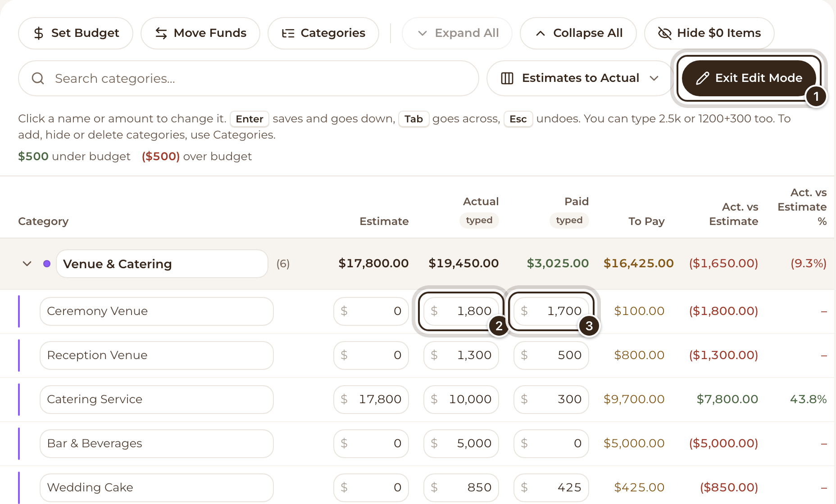Viewport: 836px width, 504px height.
Task: Click the $19,450.00 Actual total
Action: click(463, 264)
